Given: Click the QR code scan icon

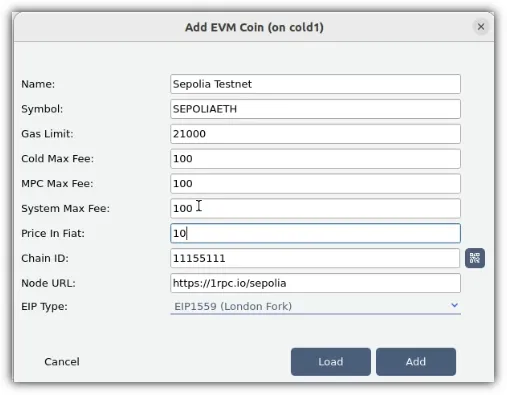Looking at the screenshot, I should (x=475, y=258).
